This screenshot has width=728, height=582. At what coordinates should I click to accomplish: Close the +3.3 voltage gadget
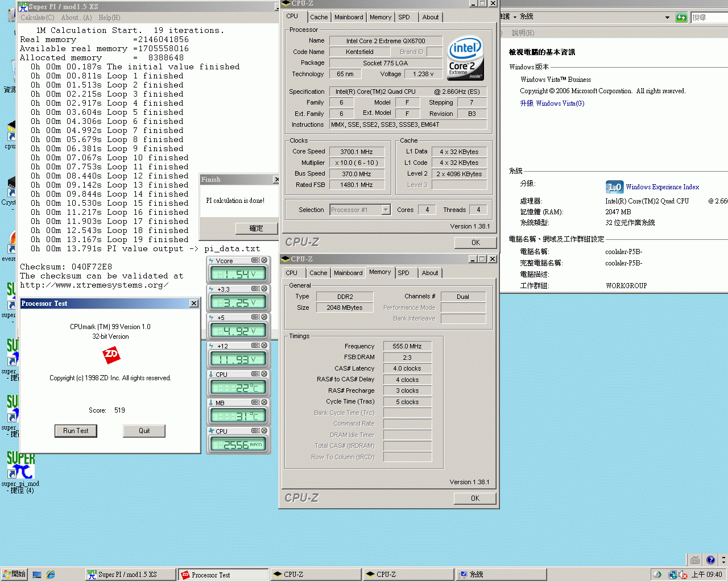[264, 289]
